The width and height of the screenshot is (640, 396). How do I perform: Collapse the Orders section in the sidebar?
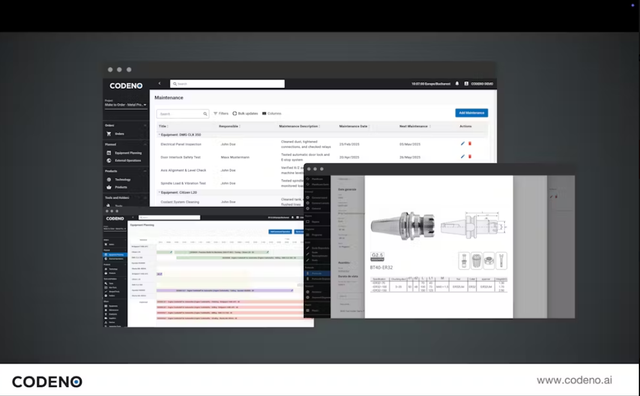point(145,125)
